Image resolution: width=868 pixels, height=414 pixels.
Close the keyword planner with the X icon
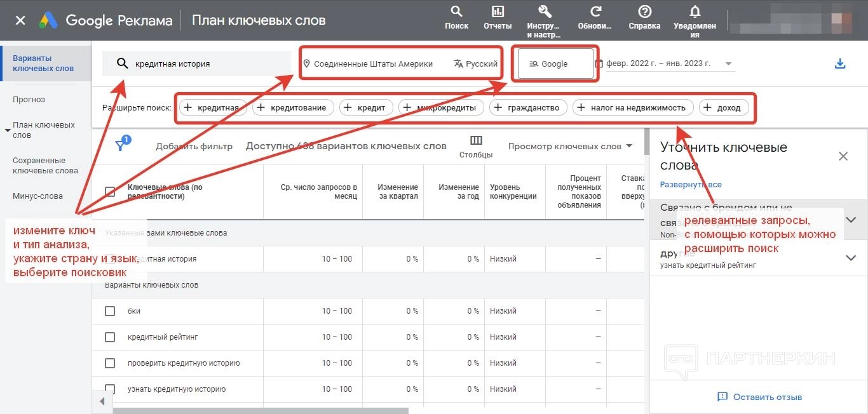click(20, 20)
